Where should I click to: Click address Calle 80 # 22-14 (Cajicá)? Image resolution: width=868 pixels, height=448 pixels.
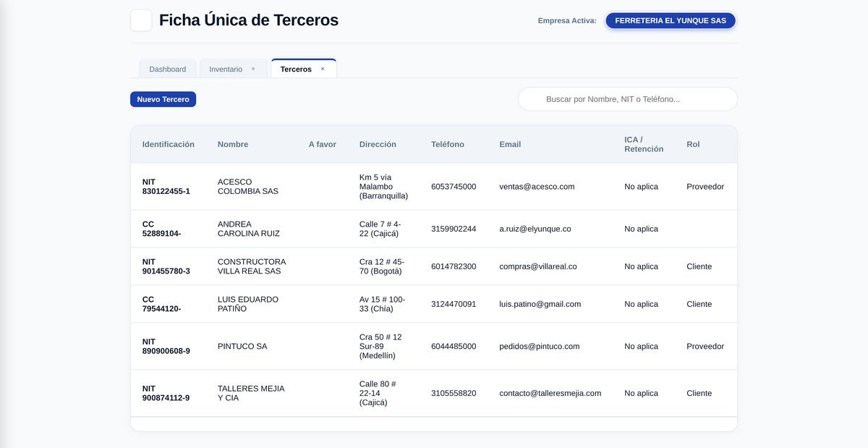pos(378,393)
